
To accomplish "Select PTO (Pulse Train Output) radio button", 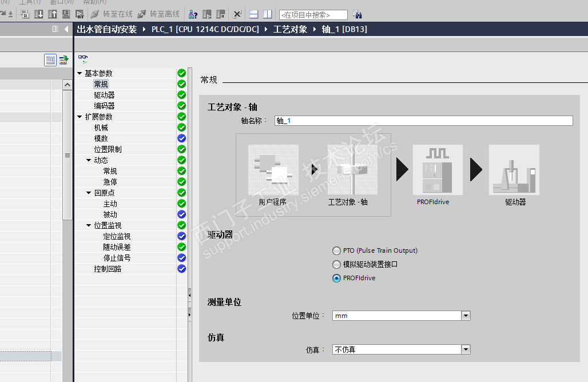I will [x=336, y=250].
